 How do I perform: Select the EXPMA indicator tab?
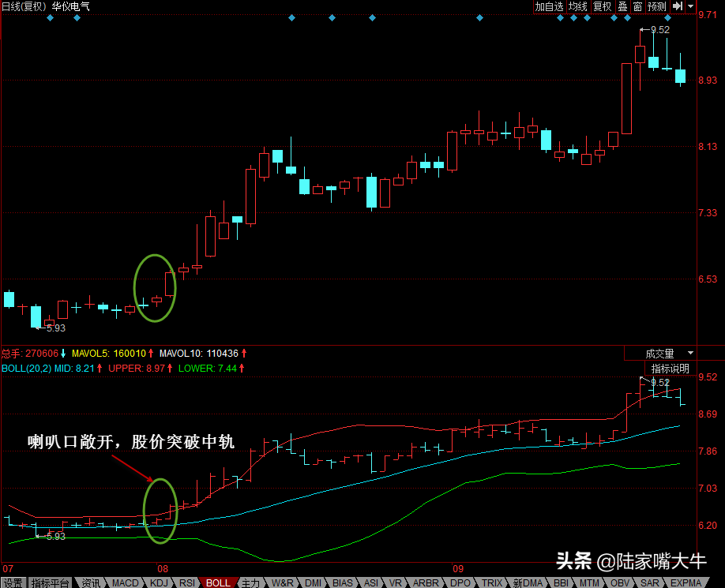[x=686, y=582]
